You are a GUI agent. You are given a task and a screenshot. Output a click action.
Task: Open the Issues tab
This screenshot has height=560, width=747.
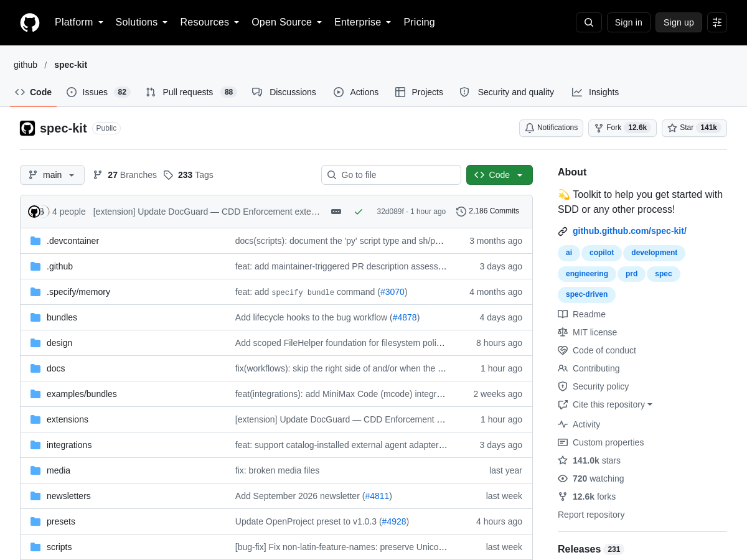click(x=98, y=92)
